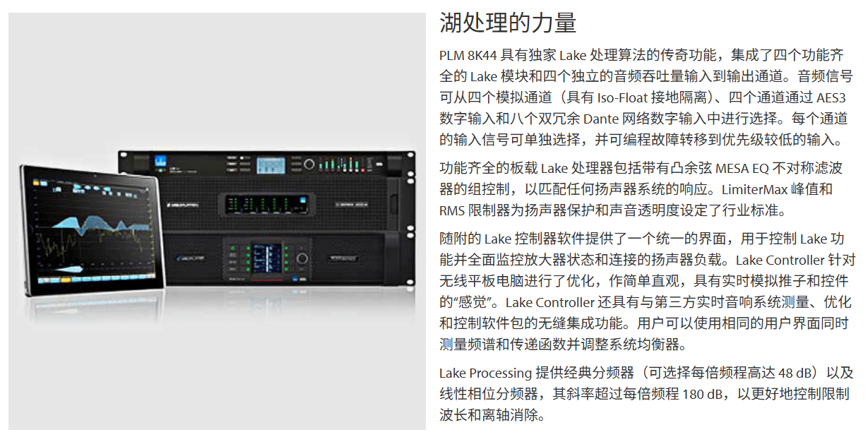Click the blue Lake logo on top rack unit

[x=160, y=160]
